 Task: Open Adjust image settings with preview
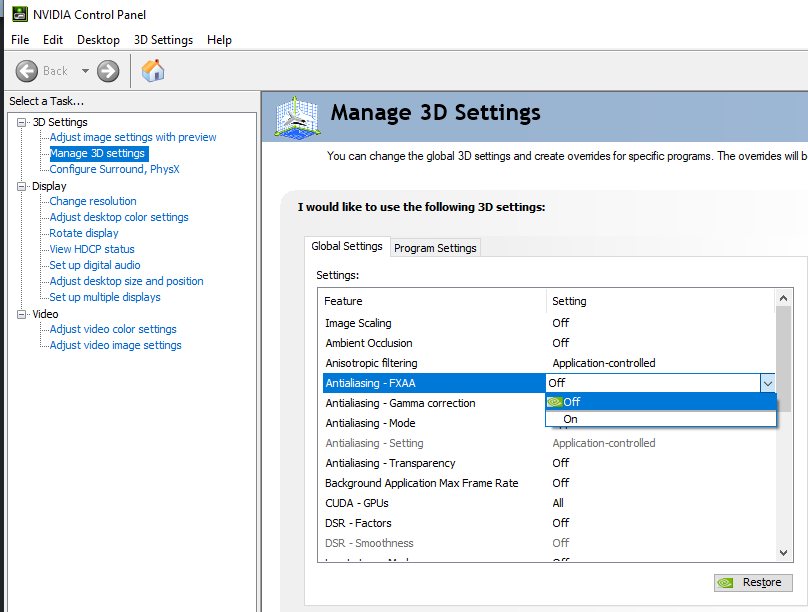point(133,138)
